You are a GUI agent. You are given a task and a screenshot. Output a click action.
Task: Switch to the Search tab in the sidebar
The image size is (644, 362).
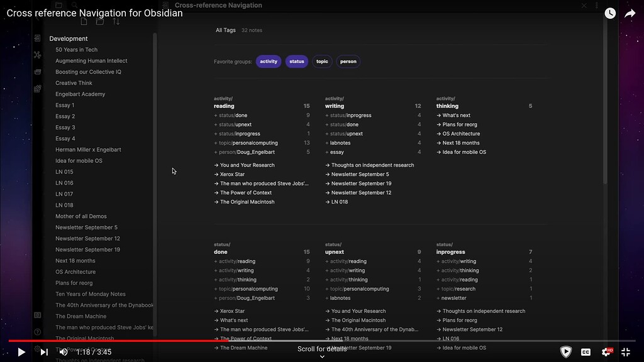point(74,5)
